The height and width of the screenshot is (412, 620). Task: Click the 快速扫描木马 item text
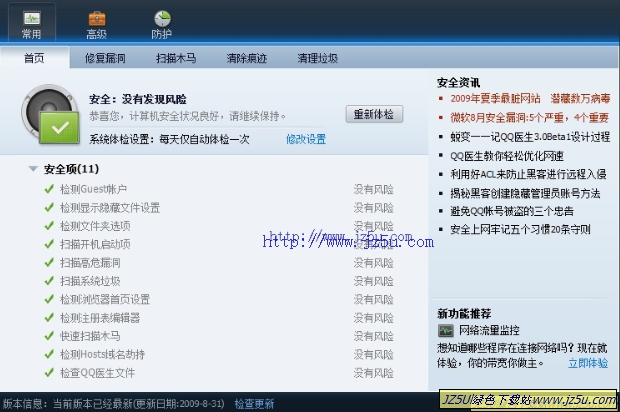90,336
